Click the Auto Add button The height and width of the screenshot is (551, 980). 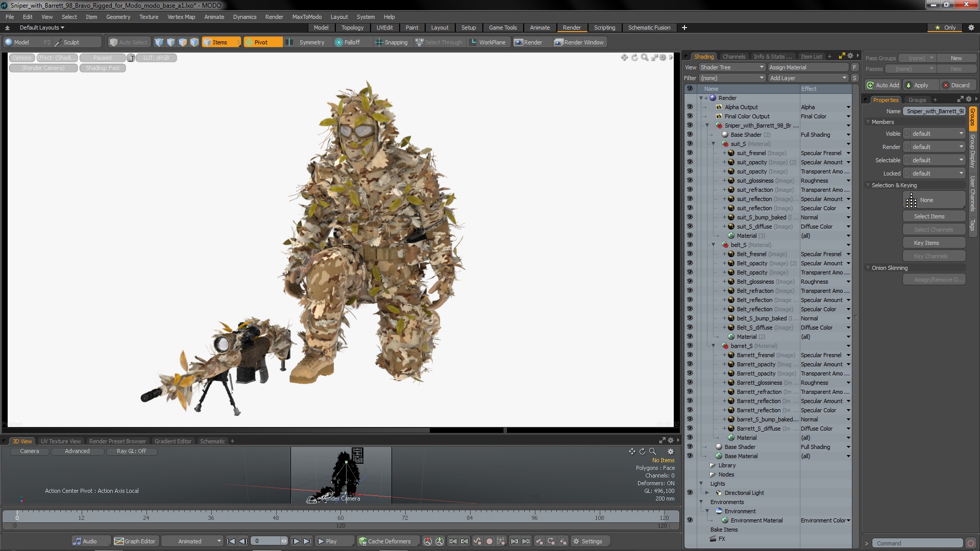[x=883, y=85]
